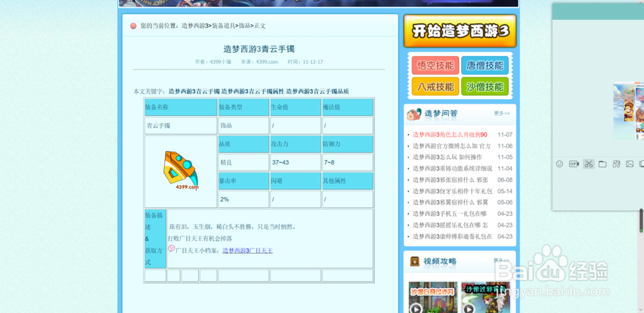Viewport: 644px width, 313px height.
Task: Click the 37~43 attack value cell
Action: coord(296,163)
